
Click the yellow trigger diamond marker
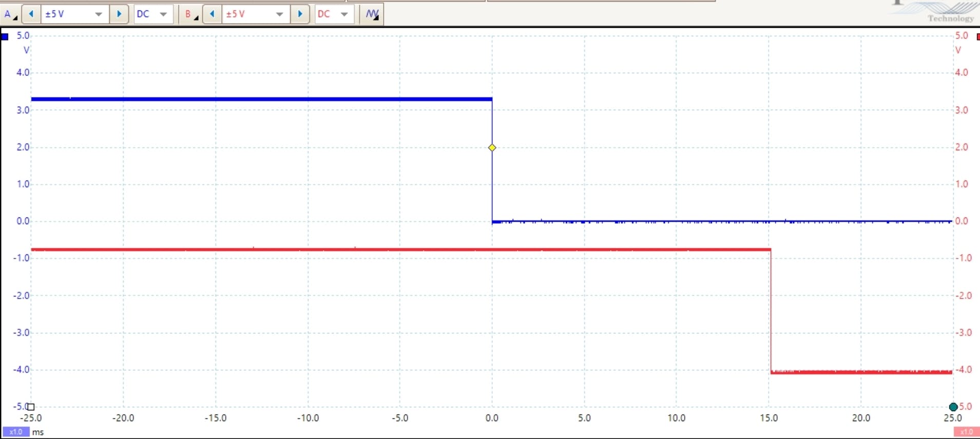pos(492,148)
